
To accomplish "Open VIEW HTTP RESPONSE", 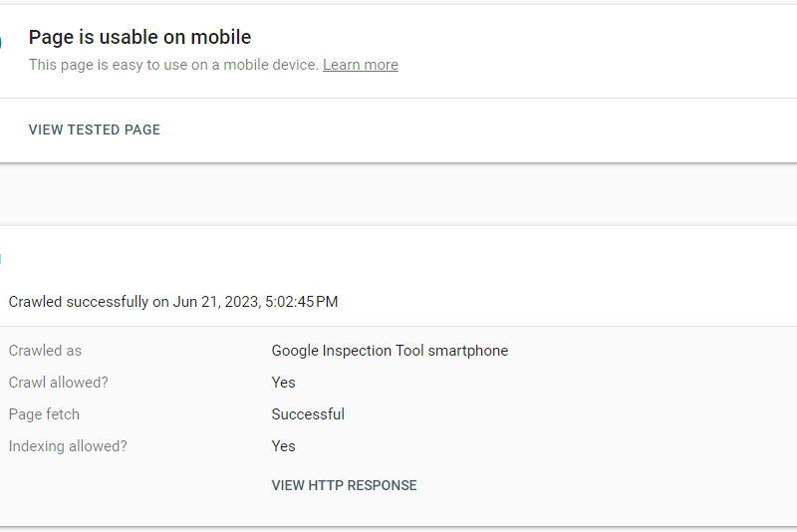I will (x=344, y=485).
